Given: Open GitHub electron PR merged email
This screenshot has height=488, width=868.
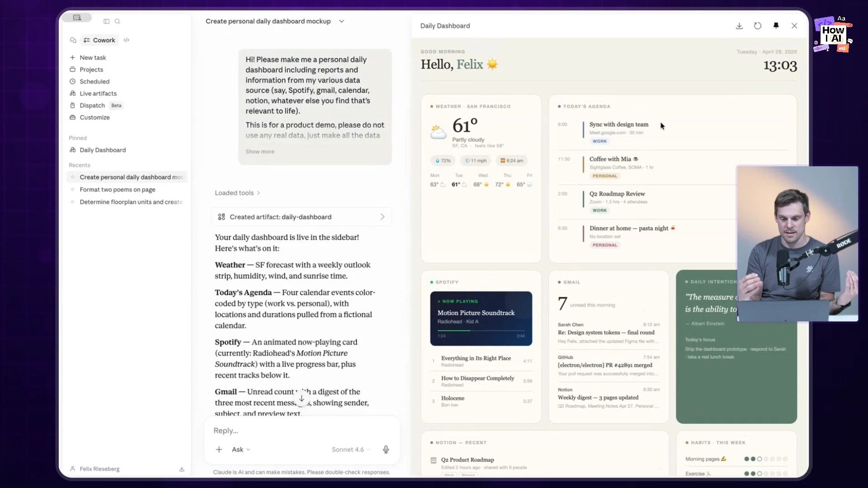Looking at the screenshot, I should pyautogui.click(x=609, y=366).
